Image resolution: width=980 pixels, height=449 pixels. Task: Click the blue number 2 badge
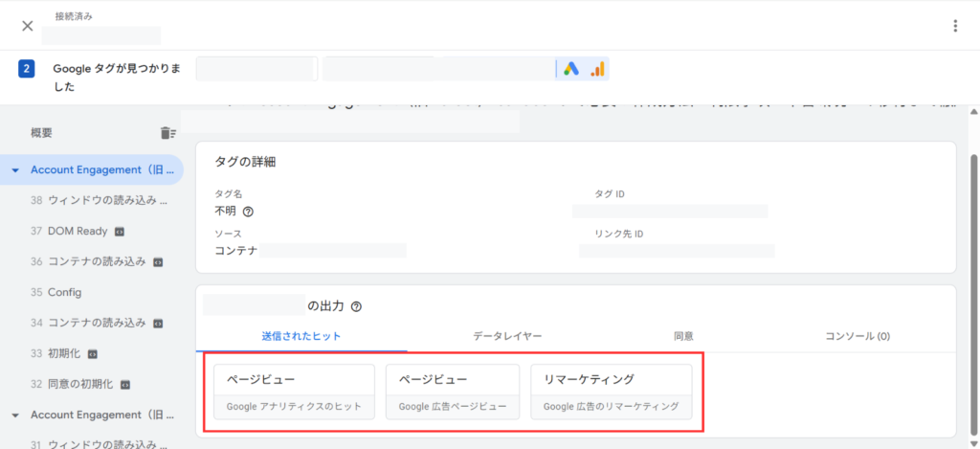pos(26,69)
